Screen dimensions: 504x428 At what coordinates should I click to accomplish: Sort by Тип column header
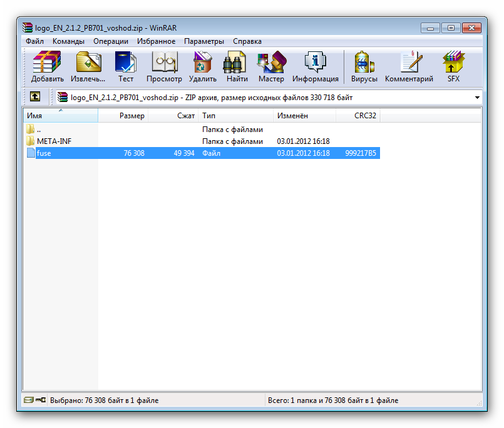236,116
